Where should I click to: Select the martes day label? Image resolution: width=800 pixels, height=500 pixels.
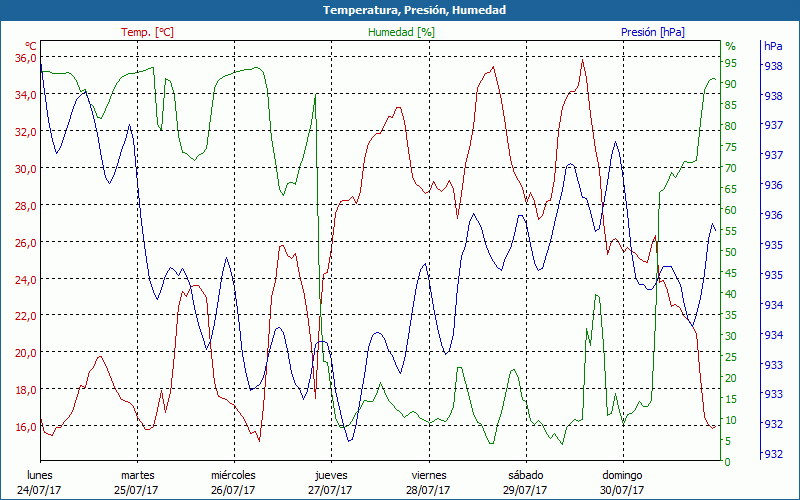pos(137,475)
